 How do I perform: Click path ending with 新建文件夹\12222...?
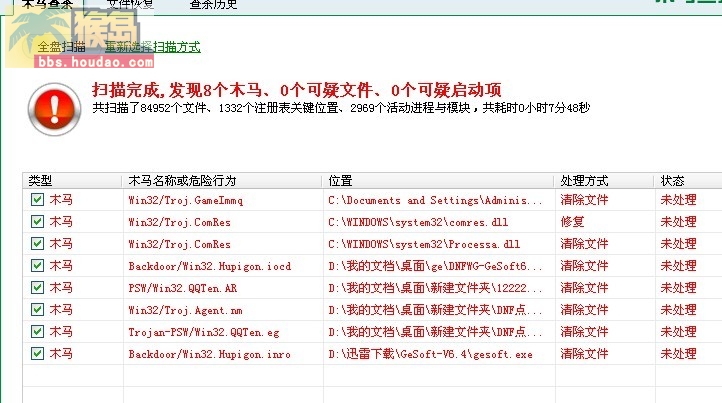click(x=435, y=288)
